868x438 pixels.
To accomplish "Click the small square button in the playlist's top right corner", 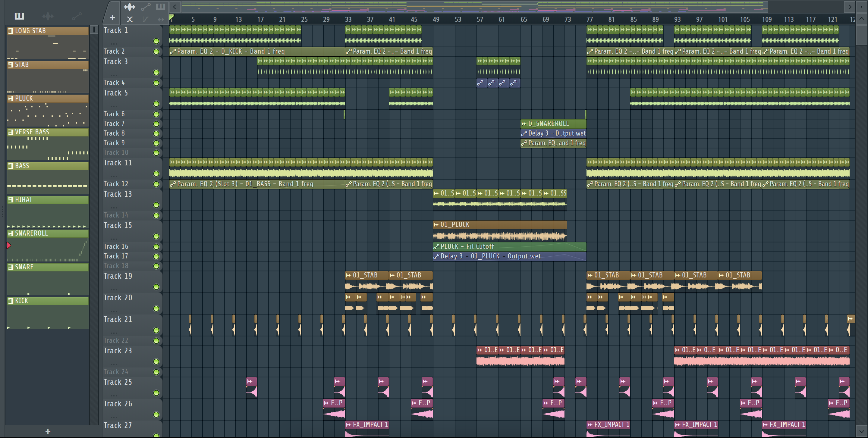I will 862,6.
